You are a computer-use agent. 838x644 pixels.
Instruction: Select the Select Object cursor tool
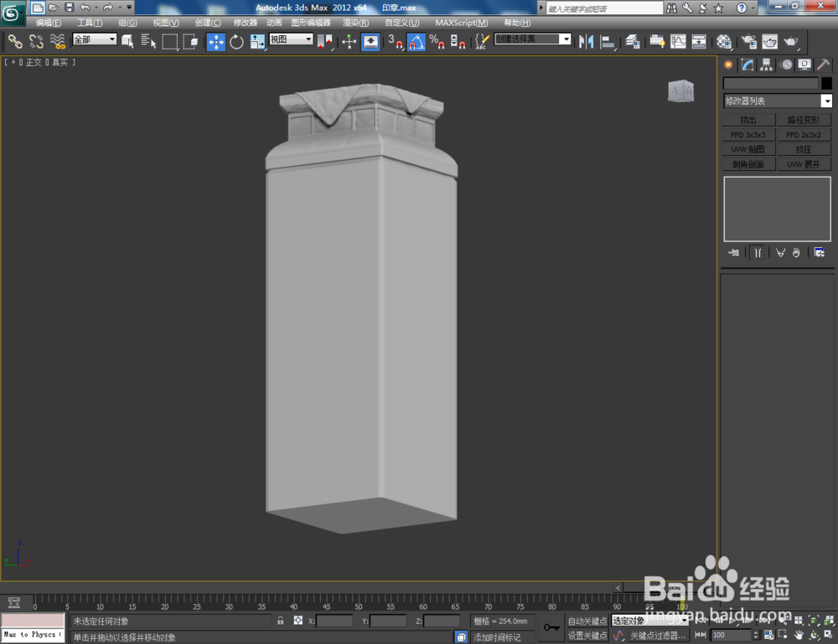click(127, 42)
